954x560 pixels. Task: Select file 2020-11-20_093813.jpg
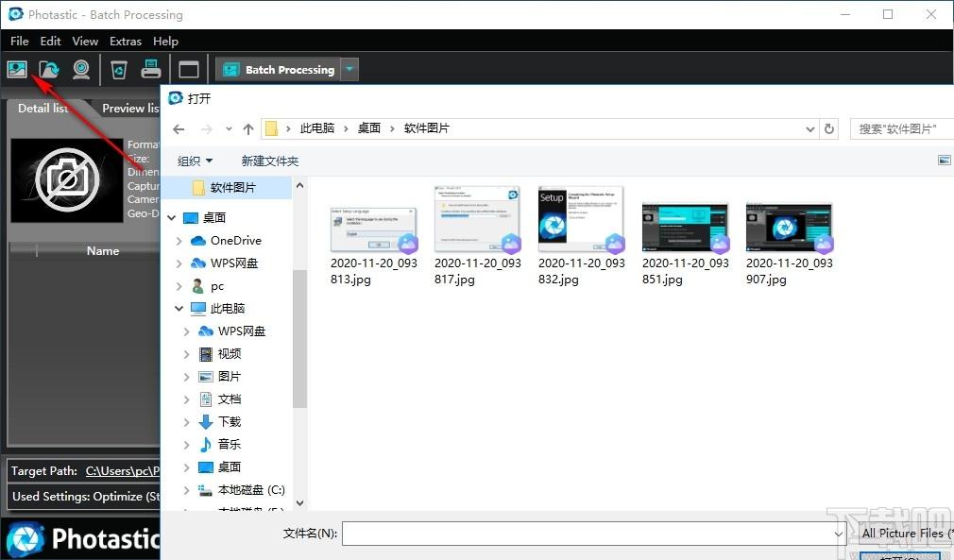[x=373, y=246]
